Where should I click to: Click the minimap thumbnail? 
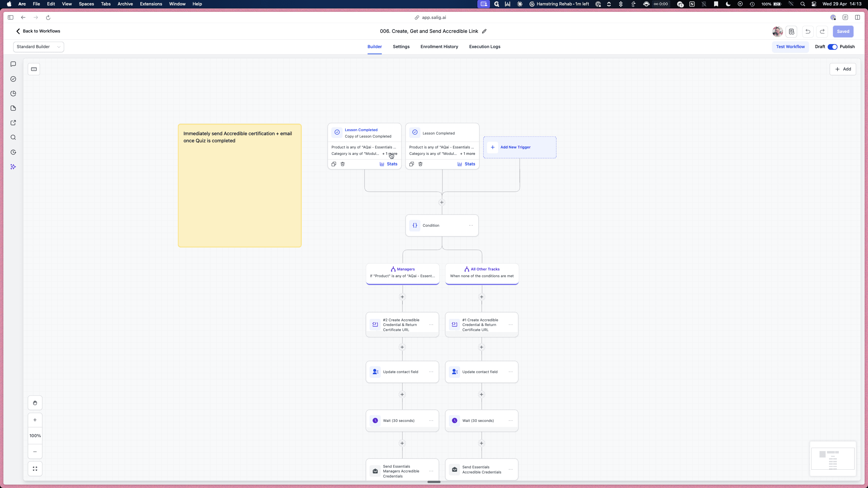(x=833, y=459)
